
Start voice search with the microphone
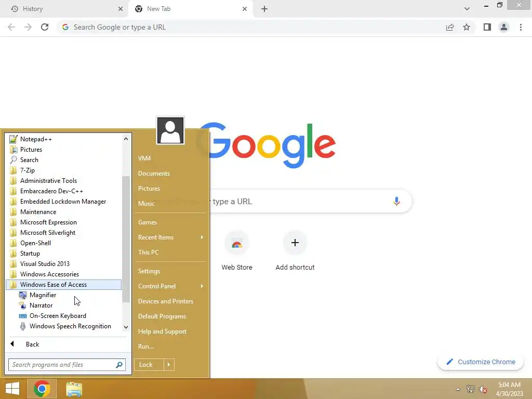(396, 201)
